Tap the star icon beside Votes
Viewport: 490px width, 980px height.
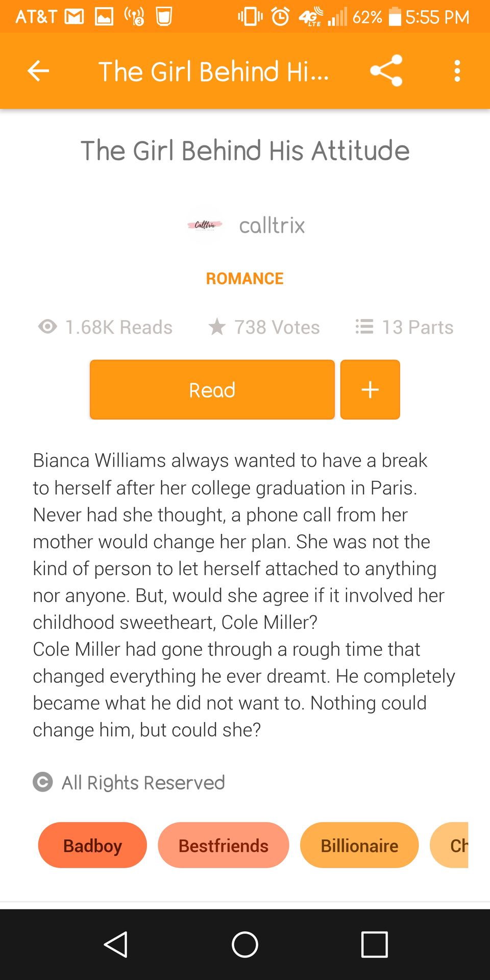point(217,327)
